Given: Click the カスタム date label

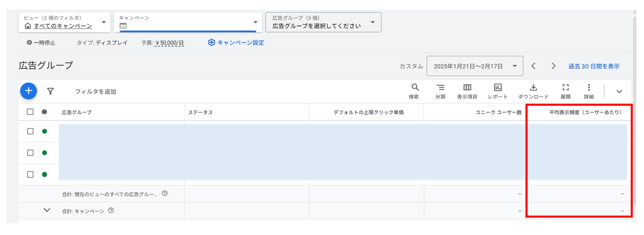Looking at the screenshot, I should pyautogui.click(x=411, y=66).
